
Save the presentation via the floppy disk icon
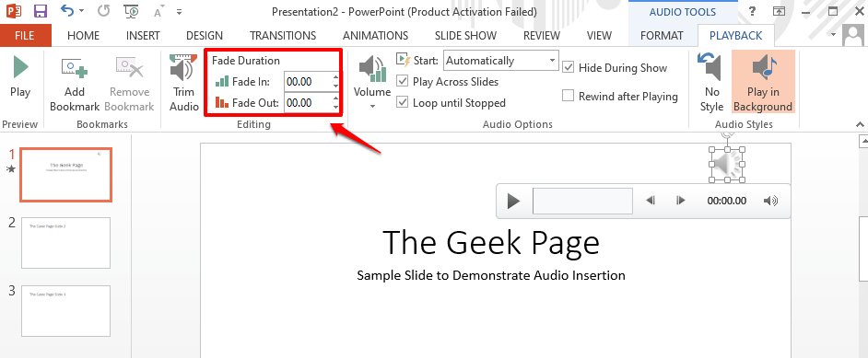pos(40,11)
